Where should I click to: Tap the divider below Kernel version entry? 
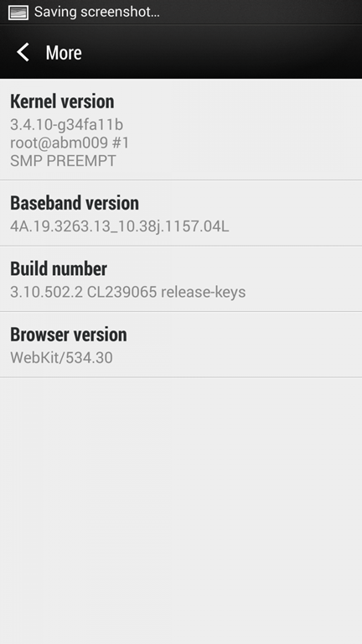(x=181, y=180)
